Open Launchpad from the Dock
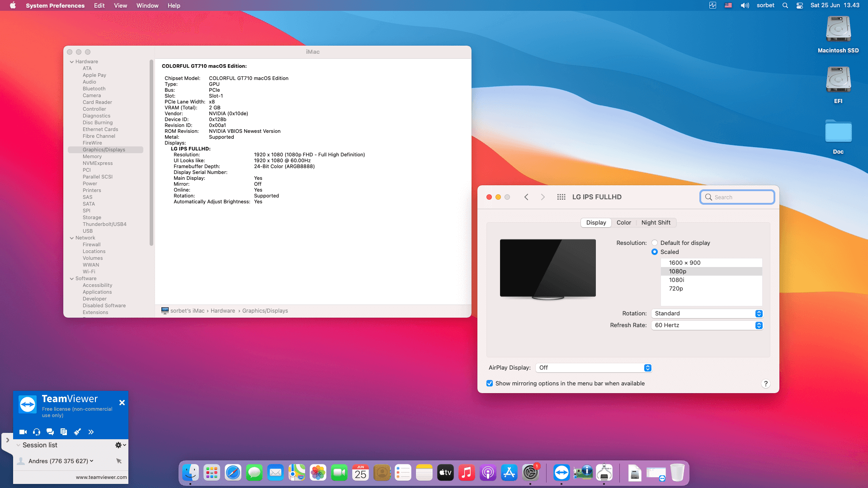The image size is (868, 488). pos(212,473)
